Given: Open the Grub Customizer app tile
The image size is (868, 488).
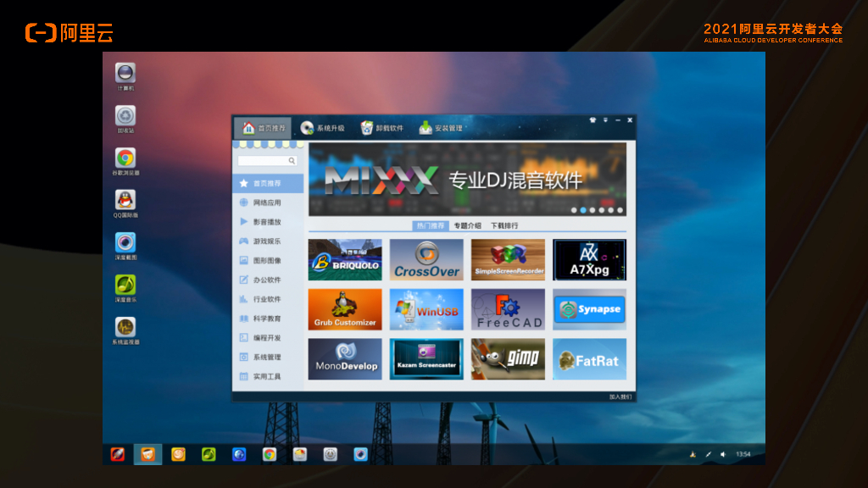Looking at the screenshot, I should 345,309.
